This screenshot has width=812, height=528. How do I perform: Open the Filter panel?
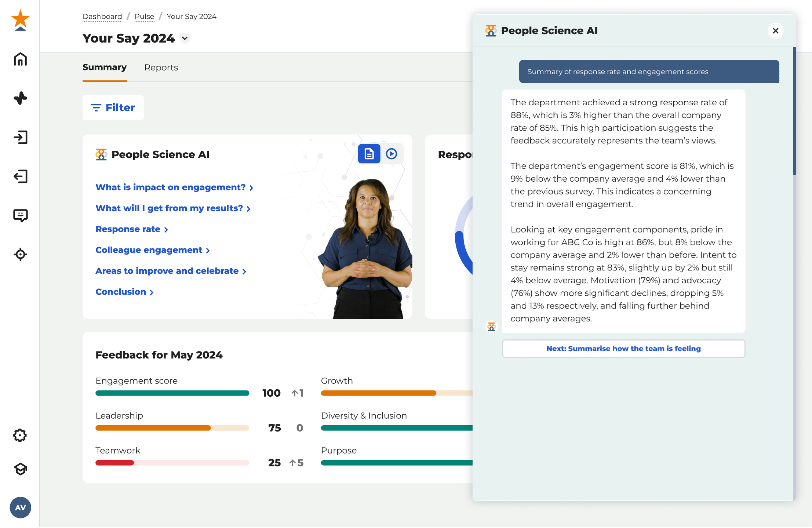113,108
